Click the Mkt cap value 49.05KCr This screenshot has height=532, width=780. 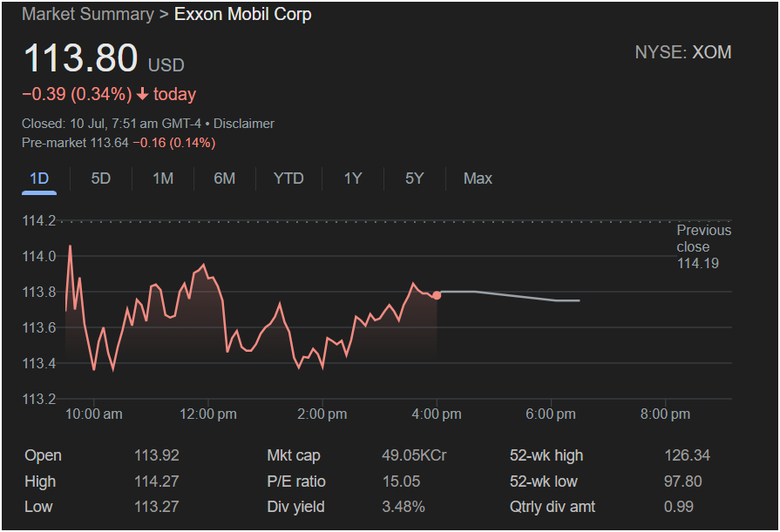point(414,455)
